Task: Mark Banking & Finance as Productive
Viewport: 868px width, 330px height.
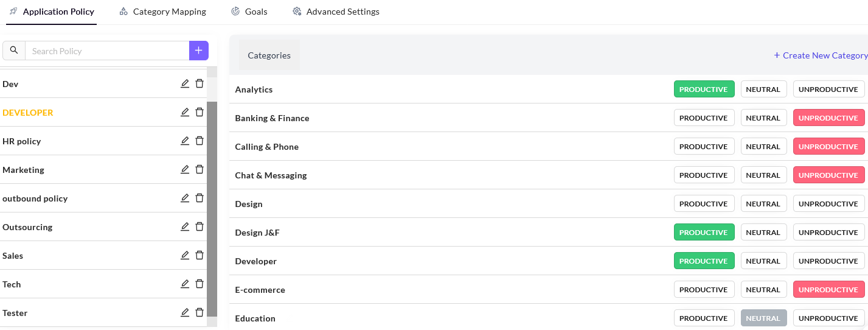Action: pyautogui.click(x=704, y=118)
